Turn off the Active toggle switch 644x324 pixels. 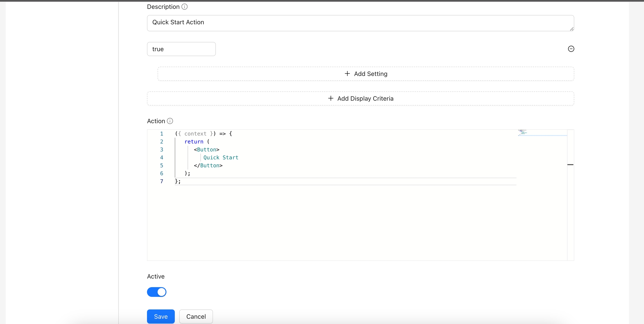click(157, 292)
